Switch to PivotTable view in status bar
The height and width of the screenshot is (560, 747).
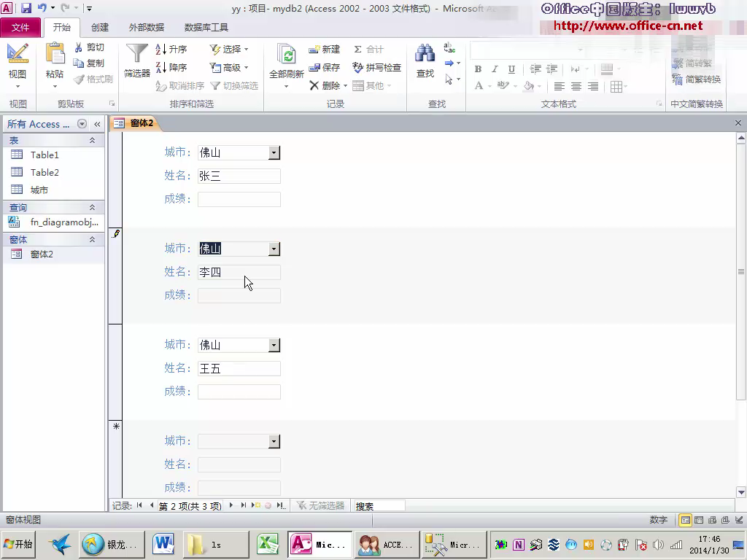coord(712,520)
